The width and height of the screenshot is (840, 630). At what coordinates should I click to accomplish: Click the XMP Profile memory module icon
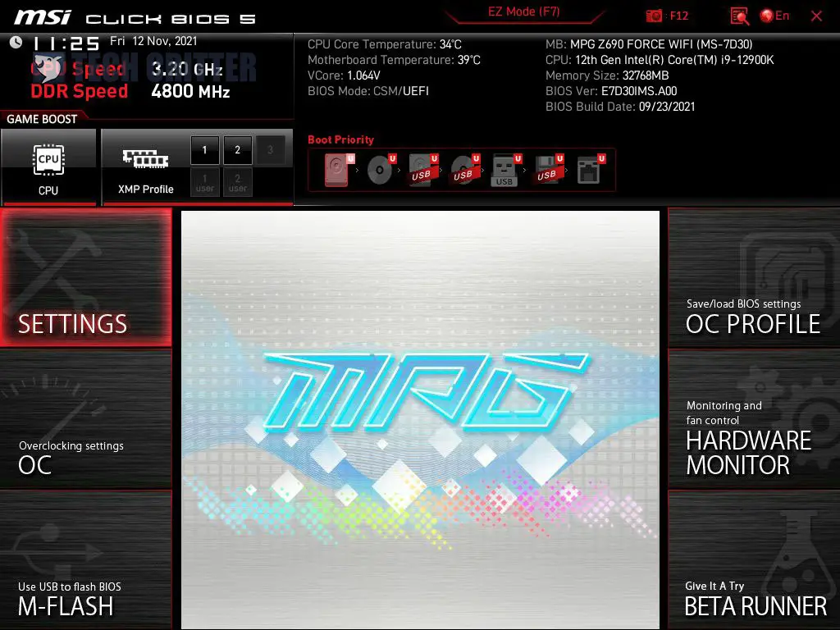pyautogui.click(x=145, y=158)
